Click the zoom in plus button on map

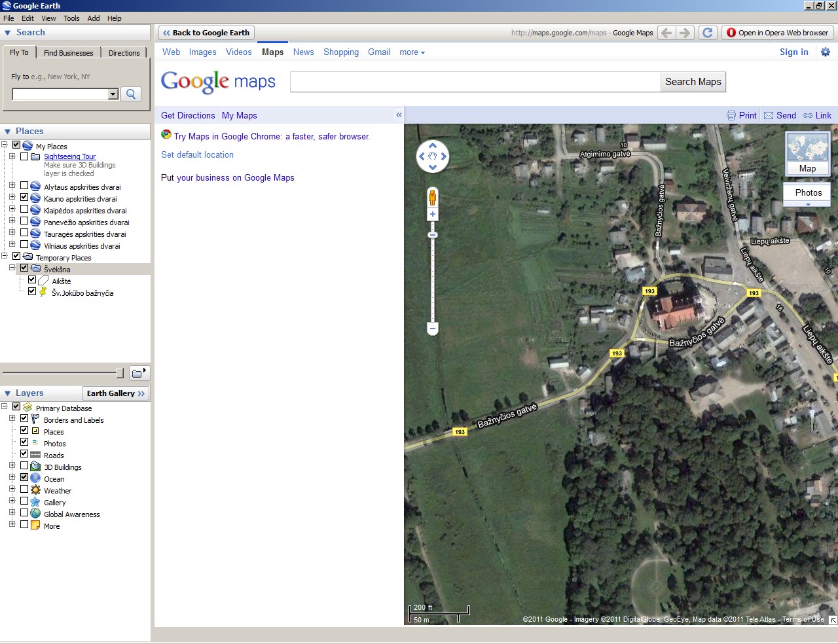[x=432, y=215]
